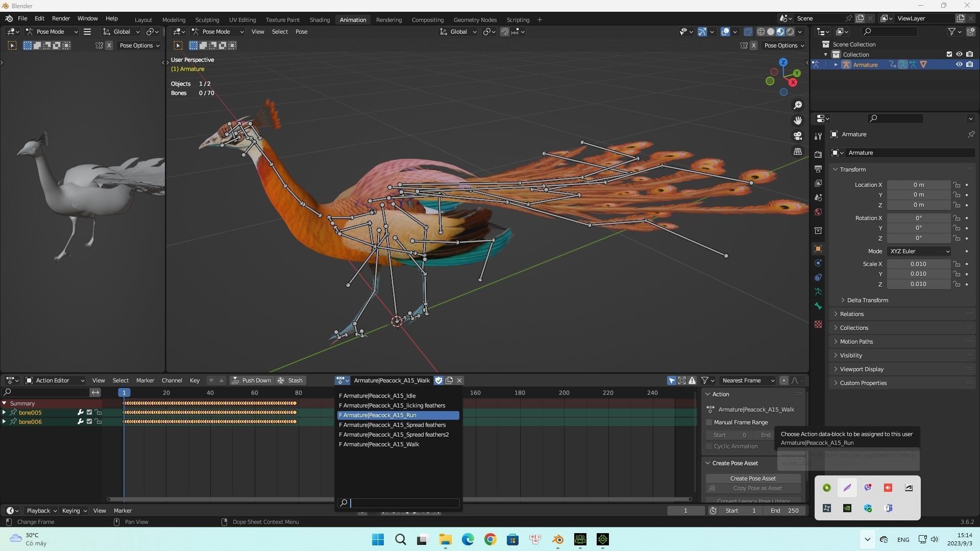Select Armature|Peacock_A15_Run action from list
The image size is (980, 551).
[x=398, y=415]
